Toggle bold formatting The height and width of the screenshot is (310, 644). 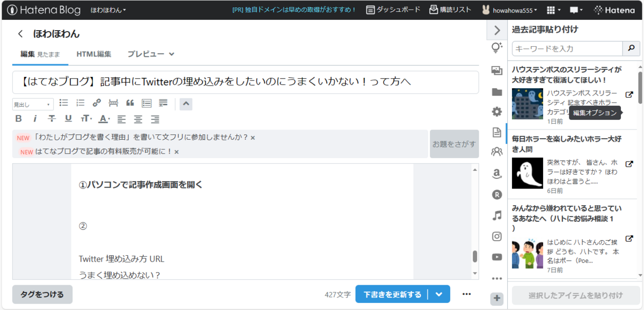[x=18, y=119]
